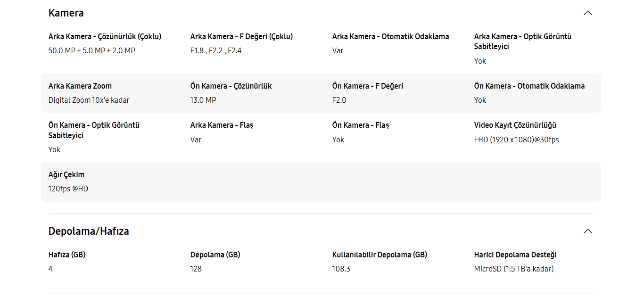Collapse the Depolama/Hafıza section chevron

click(x=587, y=231)
